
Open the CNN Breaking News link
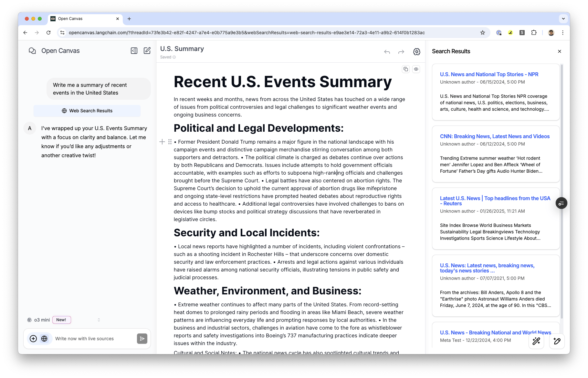point(495,136)
